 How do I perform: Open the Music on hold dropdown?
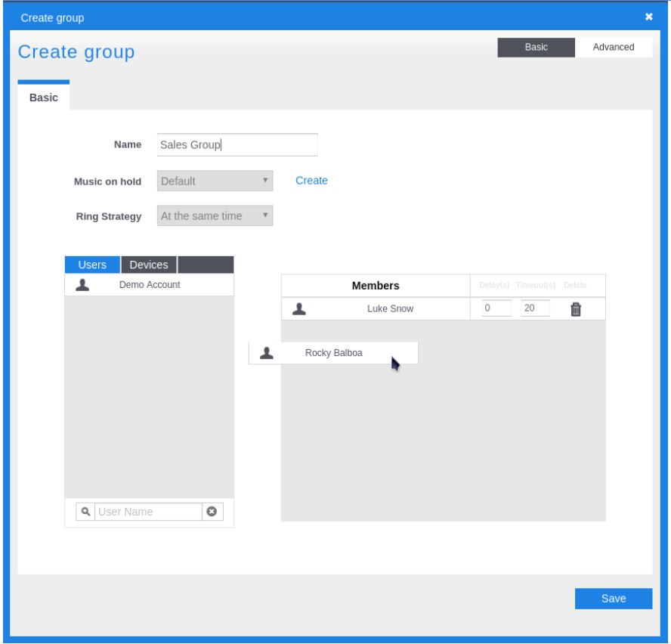(x=215, y=181)
